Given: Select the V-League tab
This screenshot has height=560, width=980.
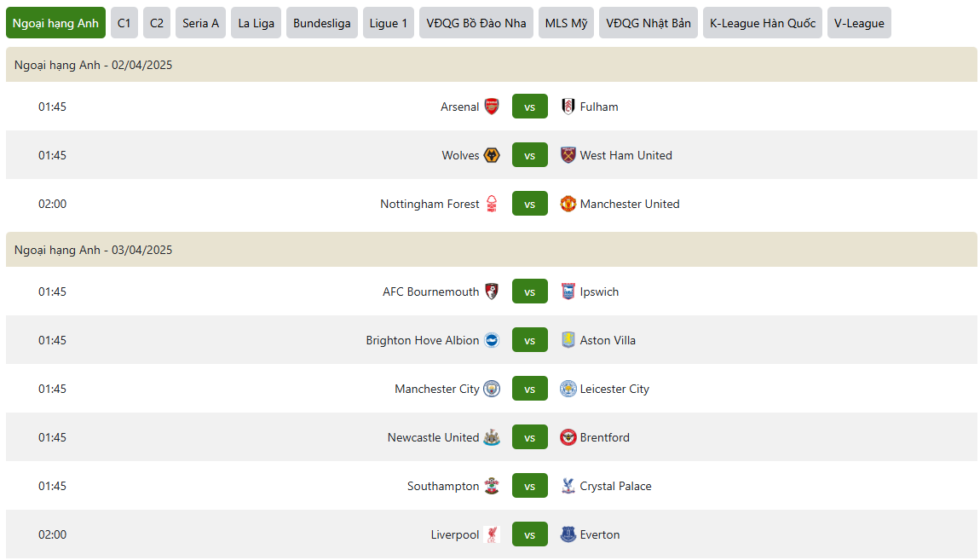Looking at the screenshot, I should coord(859,23).
